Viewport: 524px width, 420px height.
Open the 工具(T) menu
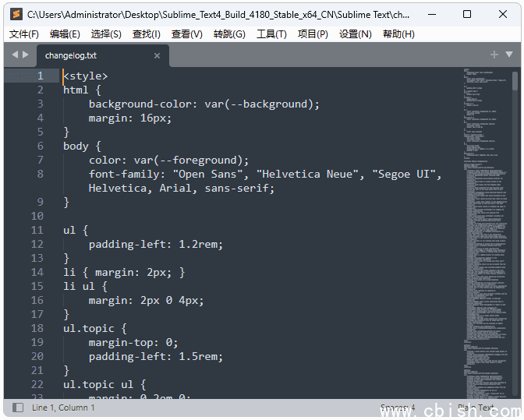tap(271, 34)
